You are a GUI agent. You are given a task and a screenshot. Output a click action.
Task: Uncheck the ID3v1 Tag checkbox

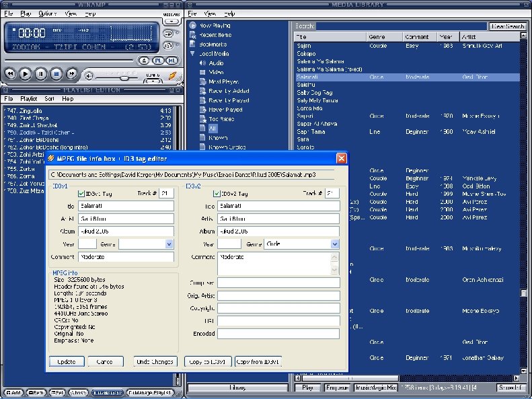pos(81,194)
